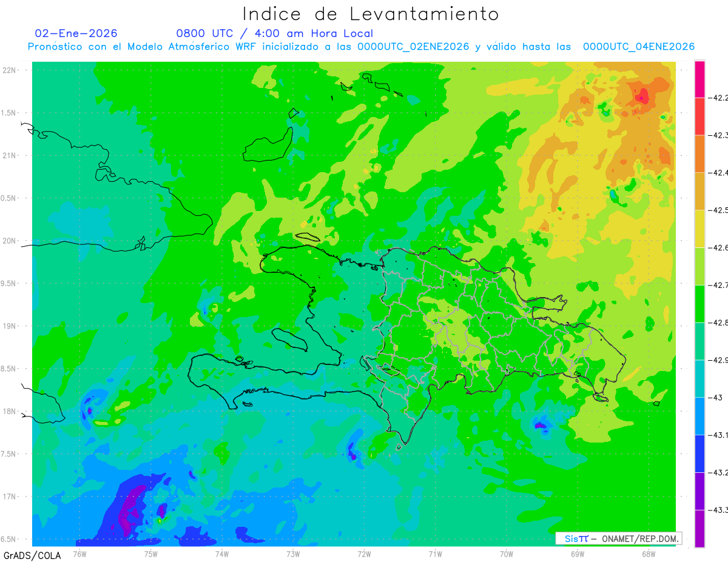This screenshot has height=562, width=728.
Task: Select the date text '02-Ene-2026'
Action: (x=76, y=33)
